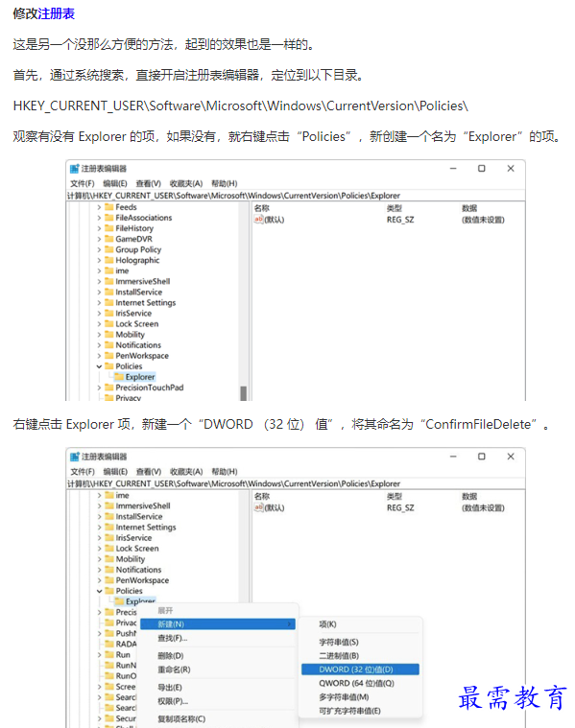Expand the Run key chevron
Screen dimensions: 575x728
(100, 655)
